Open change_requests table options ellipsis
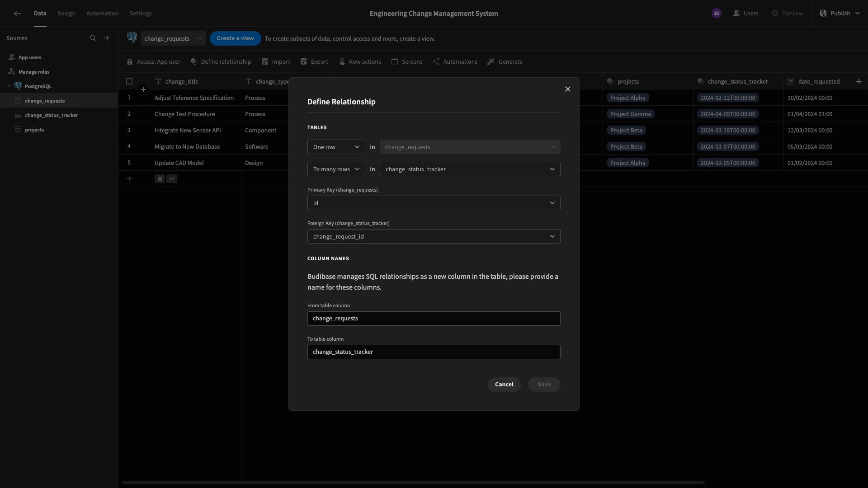This screenshot has height=488, width=868. [198, 38]
